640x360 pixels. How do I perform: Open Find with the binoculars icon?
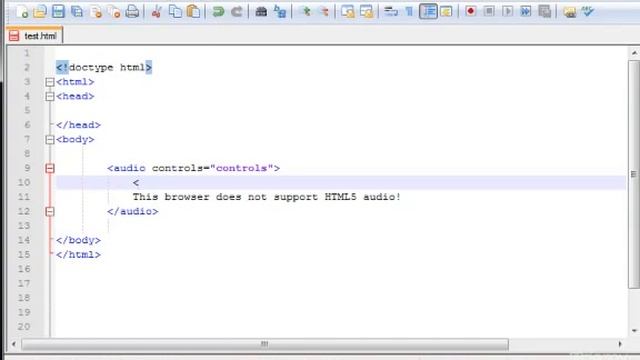pos(261,11)
